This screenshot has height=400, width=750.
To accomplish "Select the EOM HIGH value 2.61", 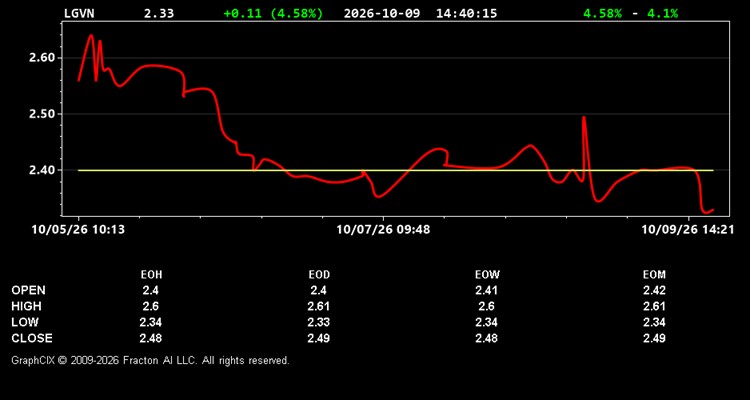I will point(654,306).
